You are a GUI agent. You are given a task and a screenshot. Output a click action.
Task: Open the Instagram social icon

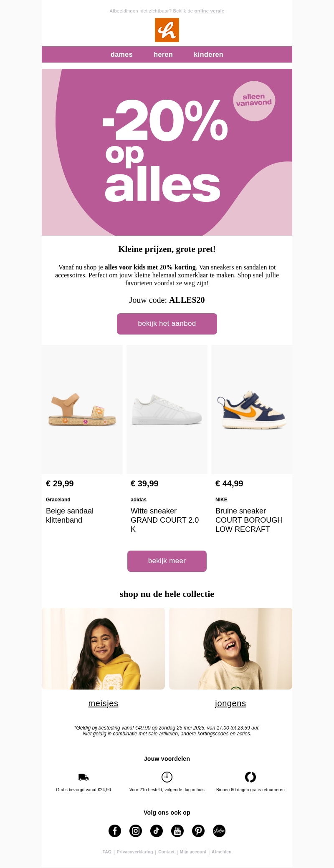click(x=136, y=830)
